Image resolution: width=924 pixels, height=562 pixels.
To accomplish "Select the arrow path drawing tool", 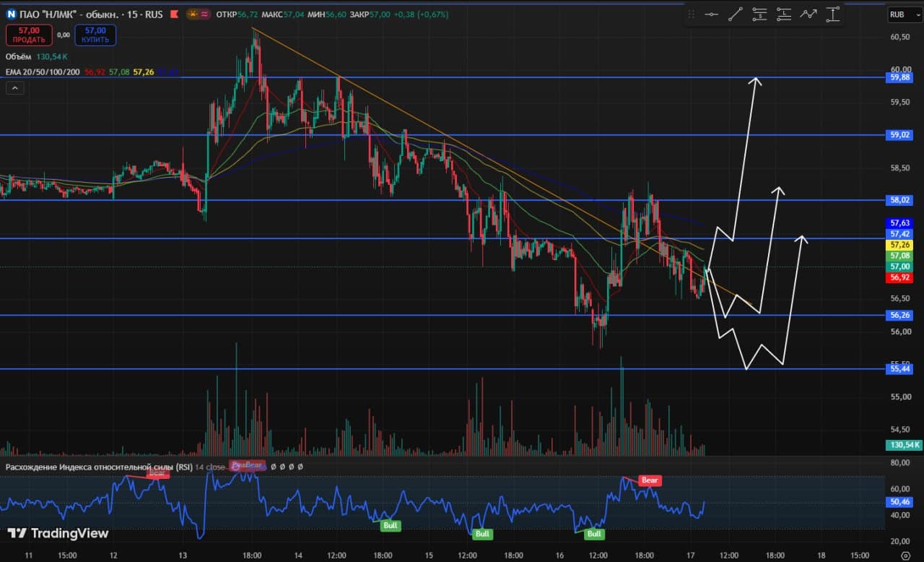I will (x=808, y=14).
